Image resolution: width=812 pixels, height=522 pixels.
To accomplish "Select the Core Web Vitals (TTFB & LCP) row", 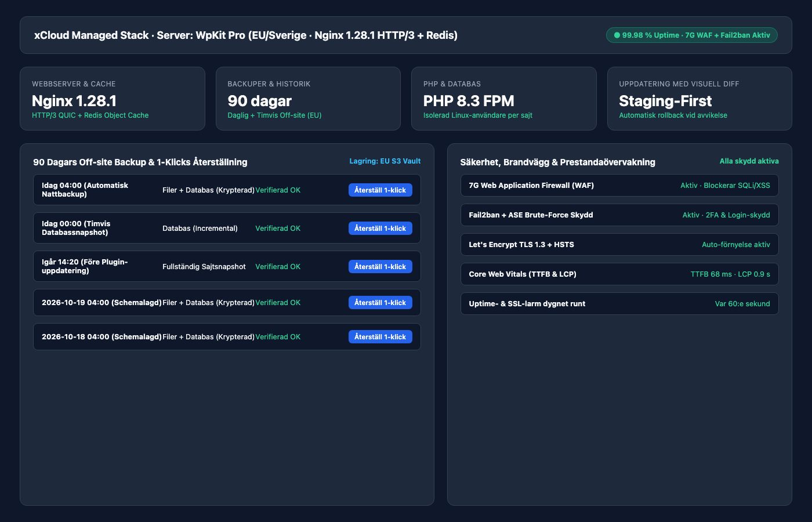I will click(619, 274).
